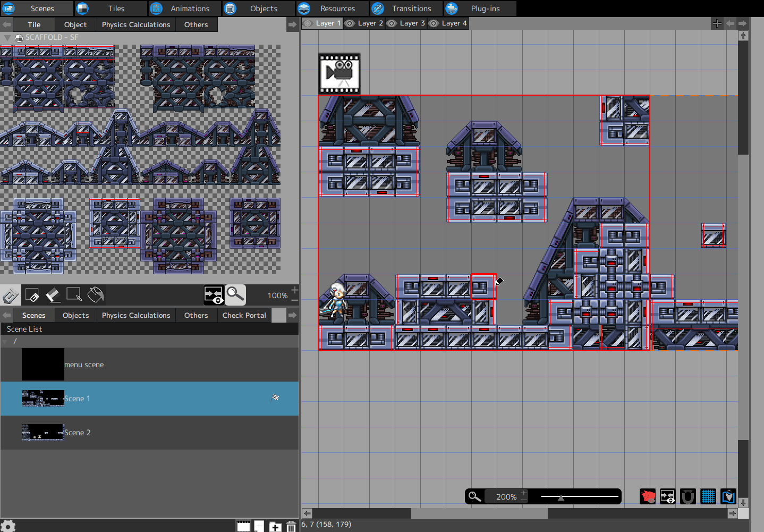Screen dimensions: 764x532
Task: Open the Tiles main menu tab
Action: (111, 9)
